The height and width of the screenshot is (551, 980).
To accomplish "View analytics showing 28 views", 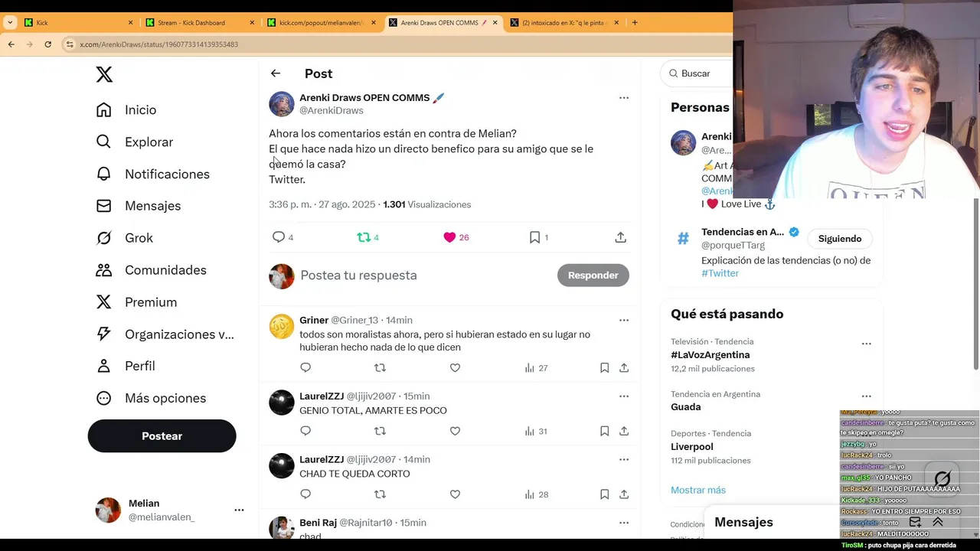I will (536, 494).
